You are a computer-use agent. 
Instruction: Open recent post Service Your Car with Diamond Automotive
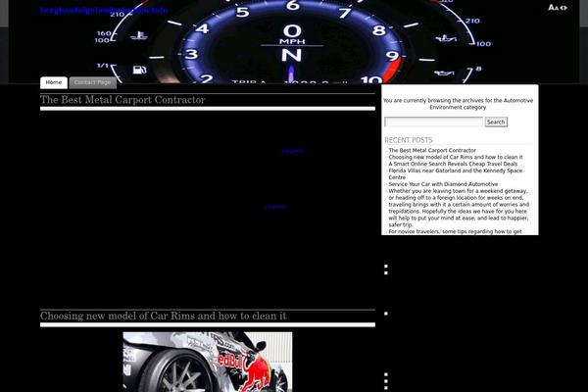pyautogui.click(x=443, y=184)
